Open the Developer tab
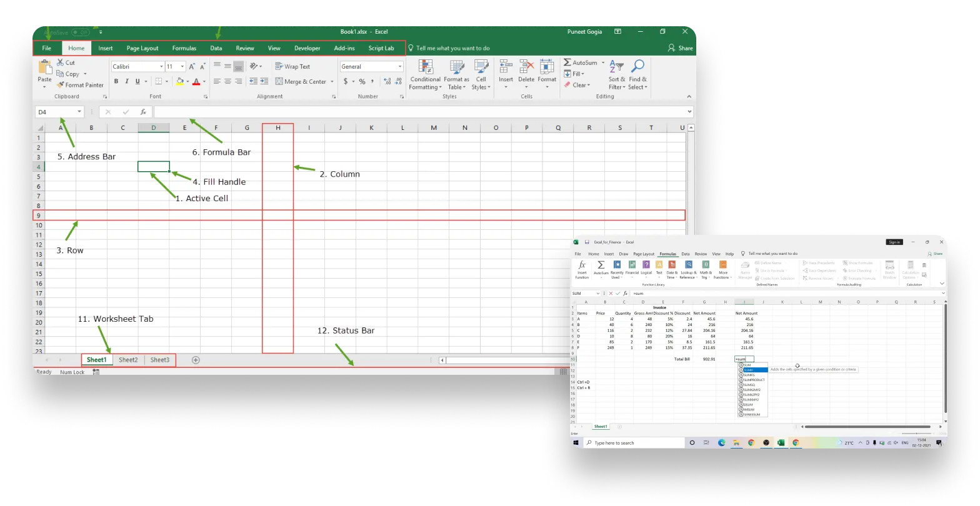Image resolution: width=980 pixels, height=506 pixels. [x=307, y=48]
